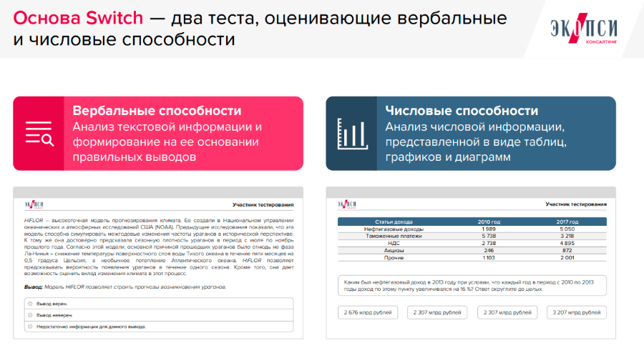Click 'Участник тестирования' in the verbal test sample

pos(263,204)
